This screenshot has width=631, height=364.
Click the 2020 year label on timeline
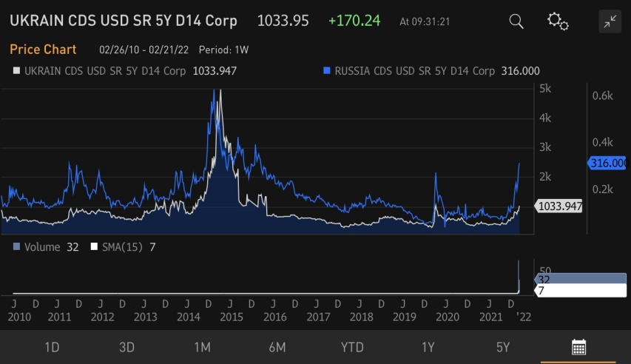point(448,317)
